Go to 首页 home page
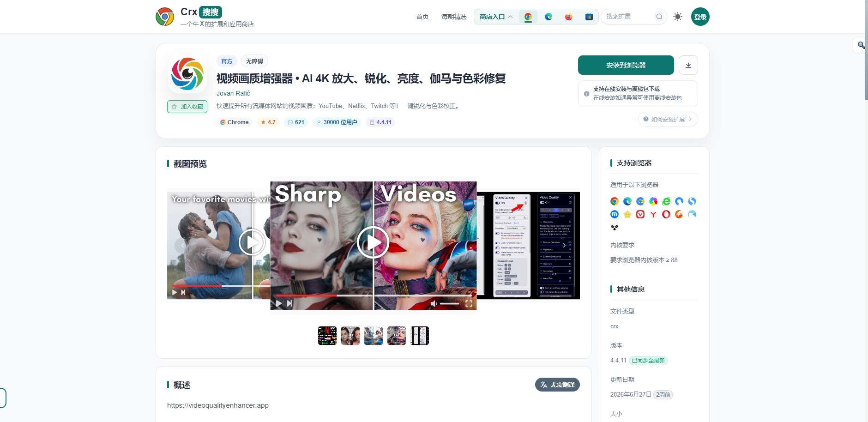 point(422,17)
